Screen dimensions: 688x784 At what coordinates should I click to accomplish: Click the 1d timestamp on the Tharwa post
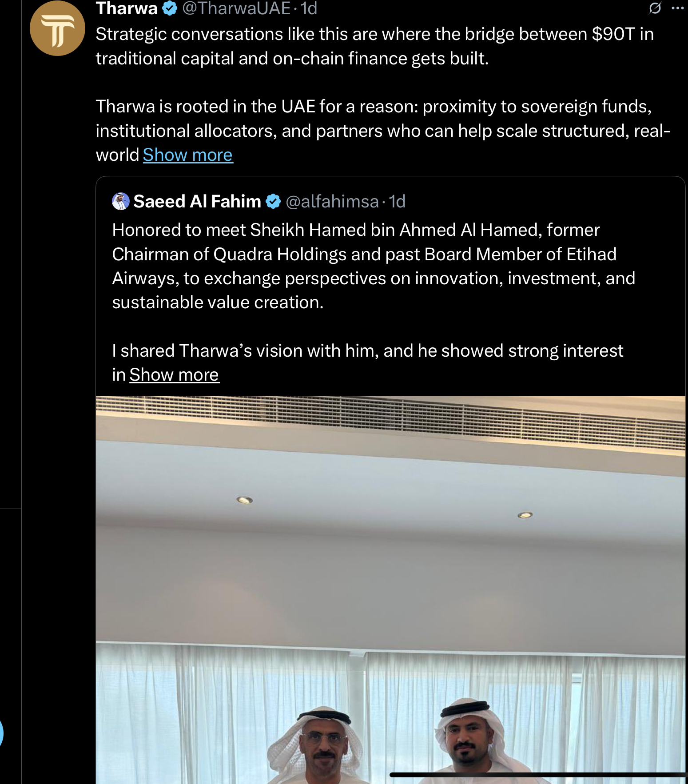pos(309,8)
